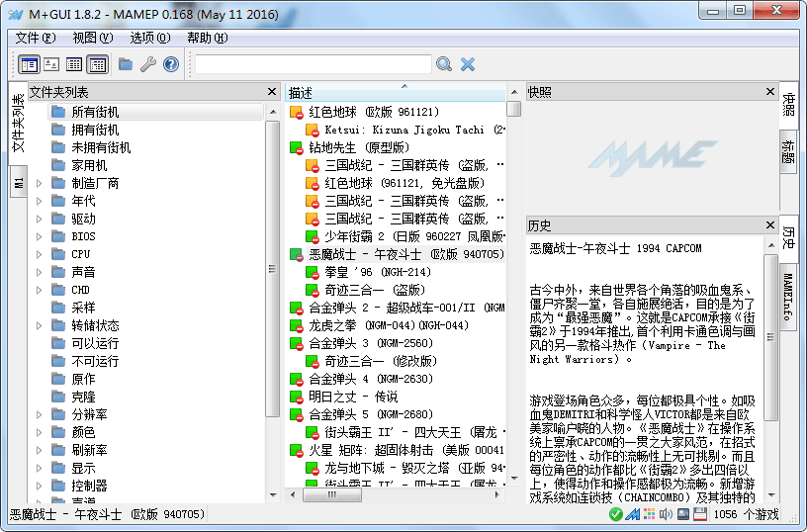The height and width of the screenshot is (532, 807).
Task: Switch to the folder-list layout view icon
Action: point(29,64)
